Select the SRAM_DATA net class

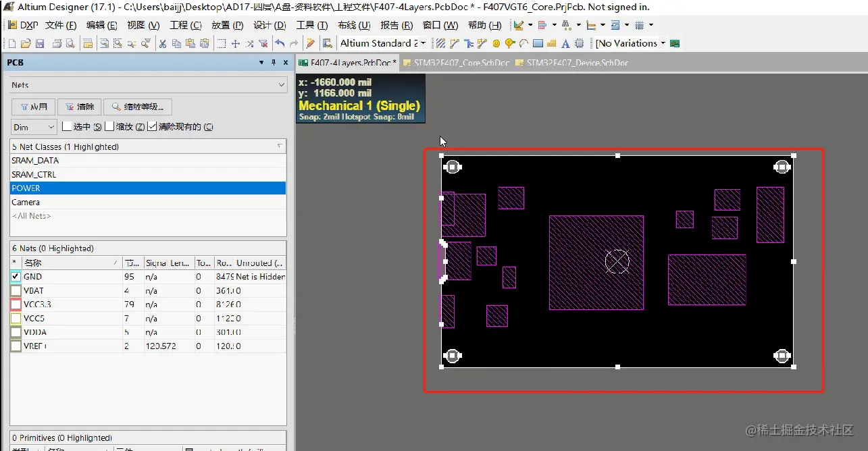pyautogui.click(x=148, y=161)
